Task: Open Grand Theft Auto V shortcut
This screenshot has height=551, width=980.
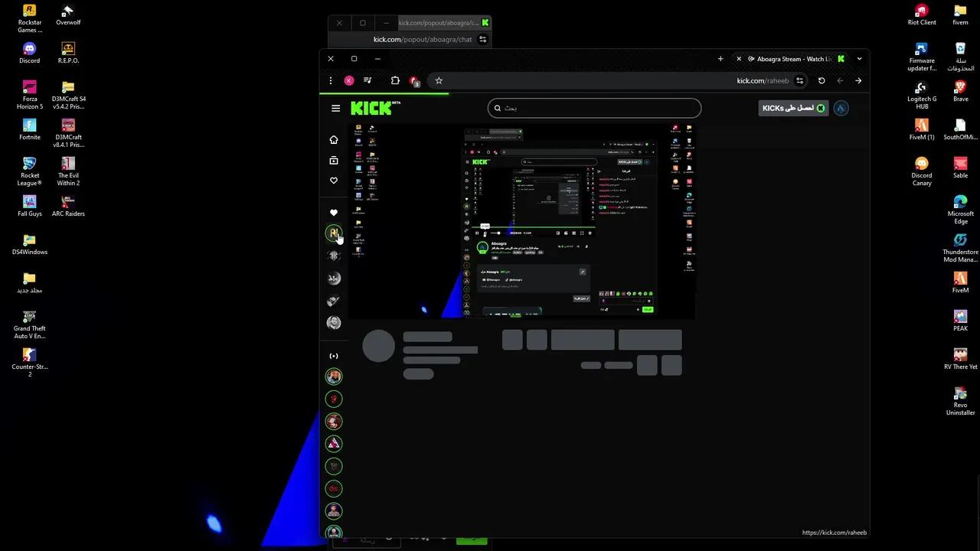Action: coord(30,325)
